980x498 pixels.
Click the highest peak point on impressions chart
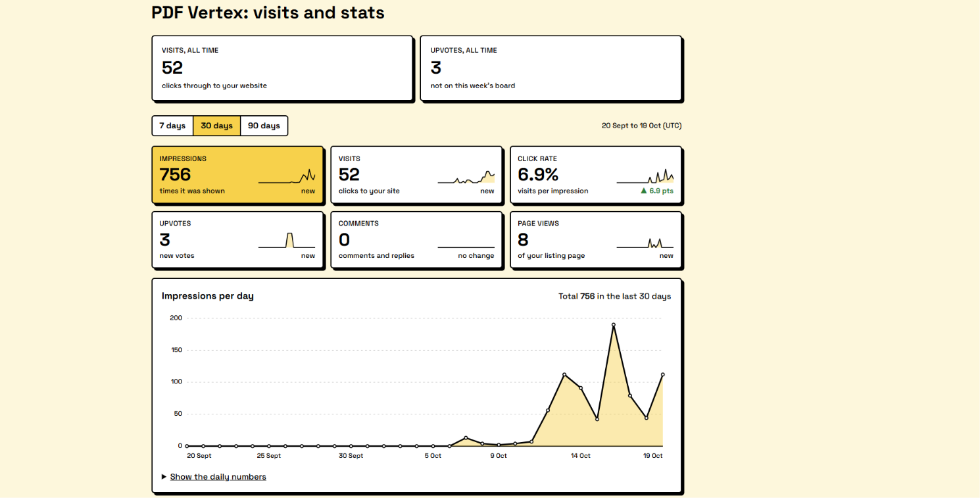[x=614, y=324]
